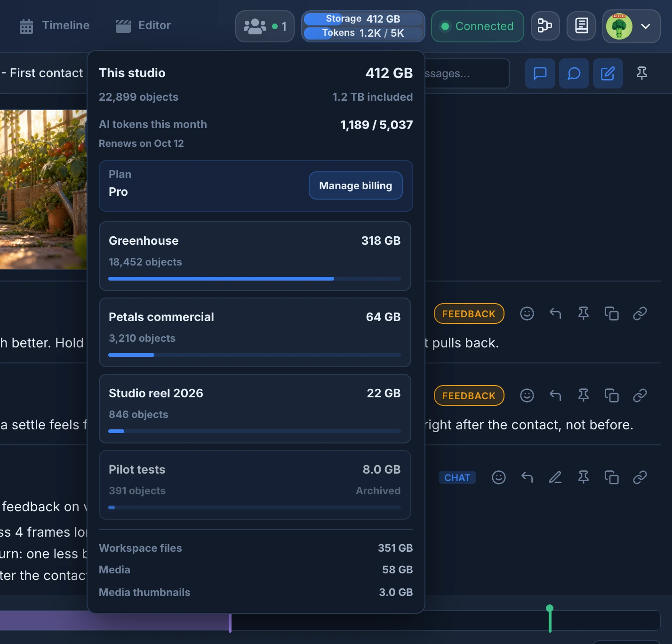Click the Connected status button
The width and height of the screenshot is (672, 644).
click(x=477, y=26)
